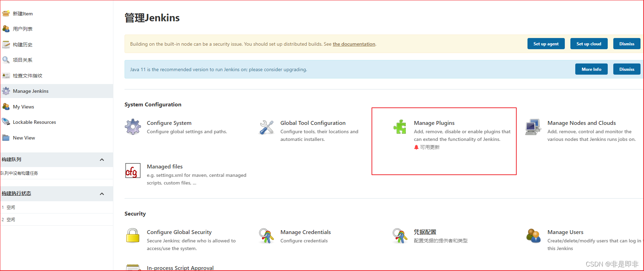
Task: Click the Manage Plugins puzzle piece icon
Action: 400,127
